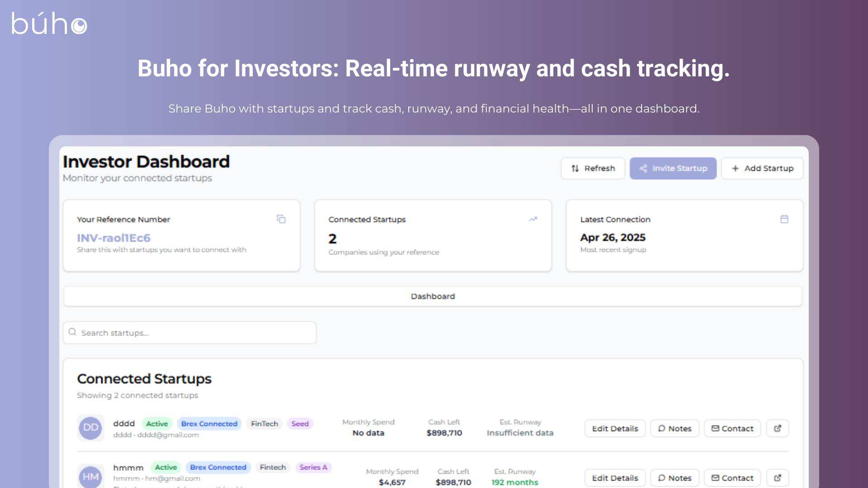Click the Invite Startup button

coord(673,168)
